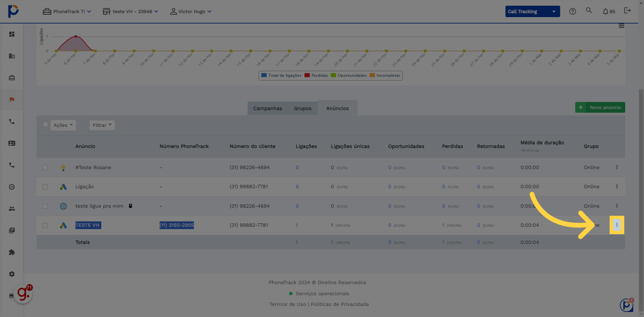Image resolution: width=644 pixels, height=317 pixels.
Task: Open the Termos de Uso link
Action: click(x=288, y=304)
